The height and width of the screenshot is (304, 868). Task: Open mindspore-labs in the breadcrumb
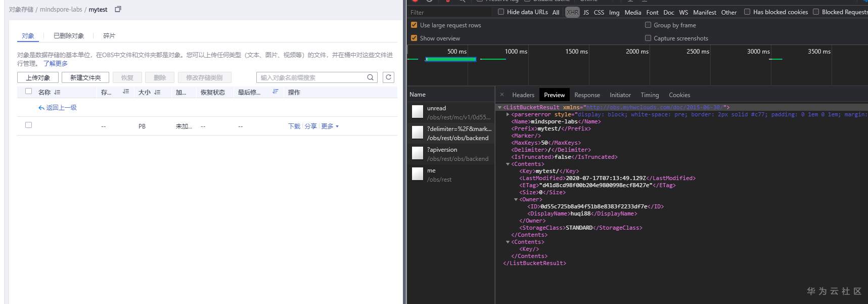pyautogui.click(x=61, y=9)
